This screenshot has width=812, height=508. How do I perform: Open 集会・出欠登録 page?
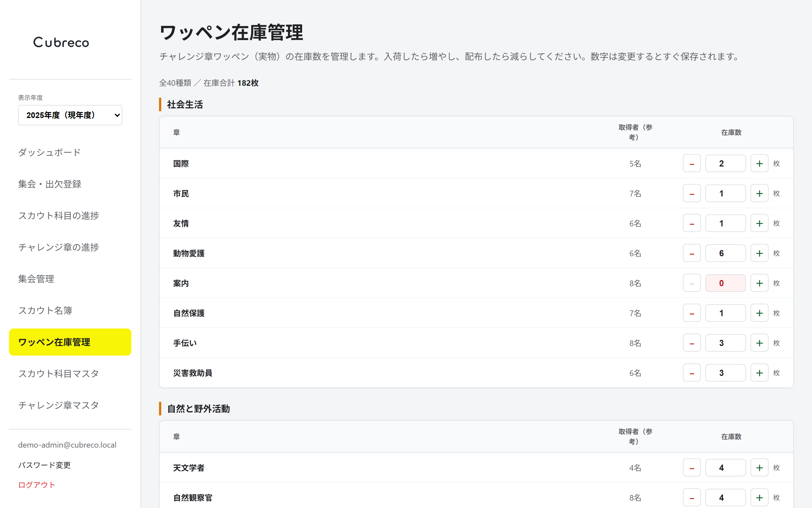pyautogui.click(x=70, y=184)
